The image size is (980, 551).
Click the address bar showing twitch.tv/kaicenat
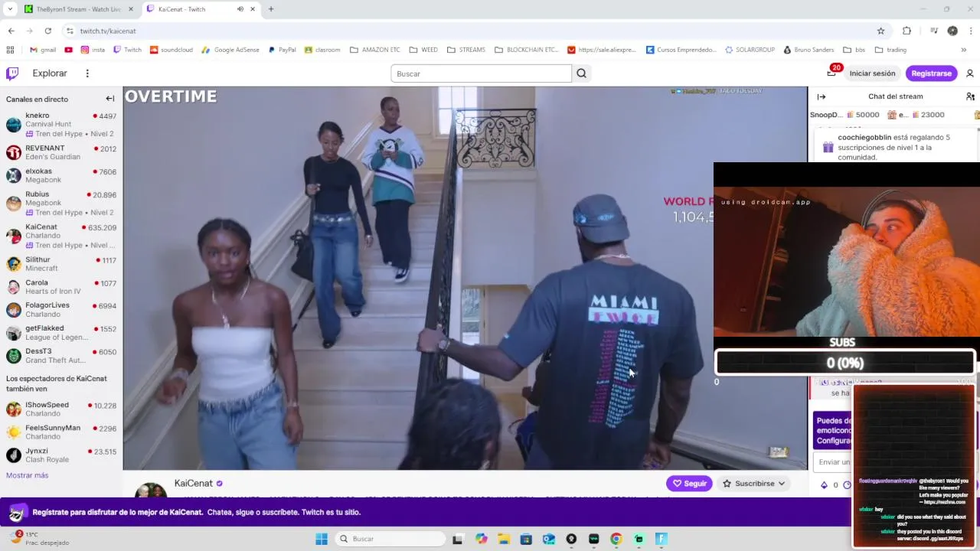tap(475, 31)
